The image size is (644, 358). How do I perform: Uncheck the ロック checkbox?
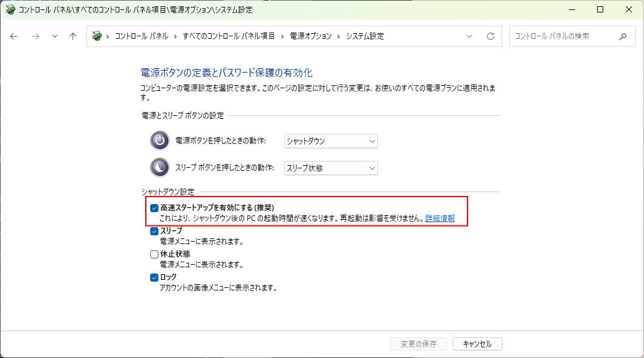tap(154, 277)
